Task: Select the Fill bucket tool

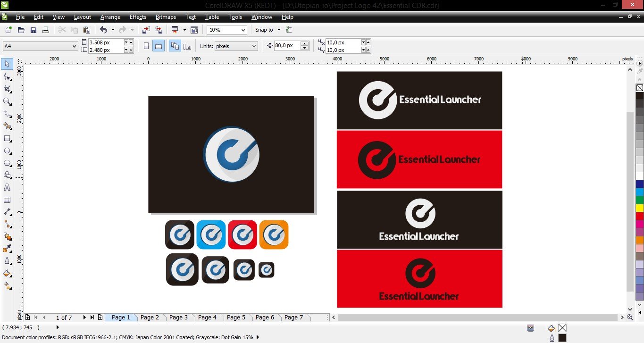Action: click(7, 273)
